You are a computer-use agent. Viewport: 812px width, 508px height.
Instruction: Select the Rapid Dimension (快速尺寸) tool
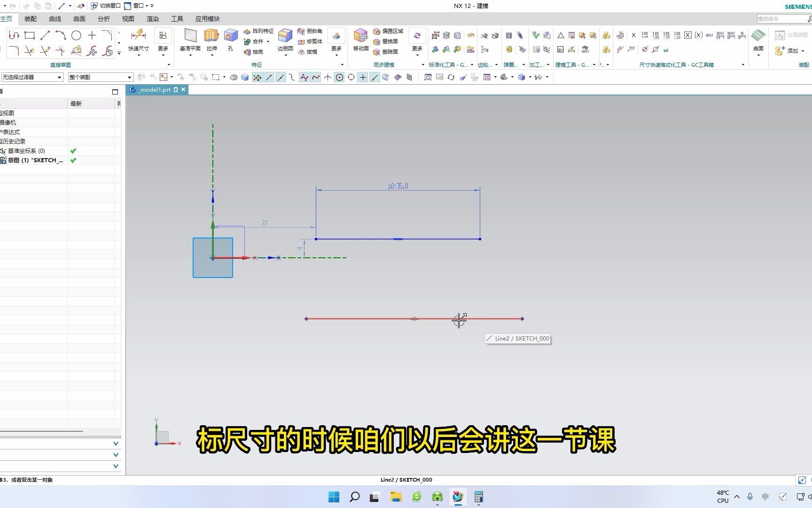click(139, 39)
